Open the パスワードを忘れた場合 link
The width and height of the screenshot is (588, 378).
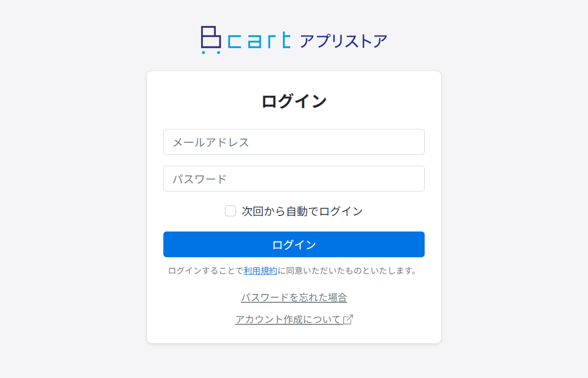click(x=294, y=297)
